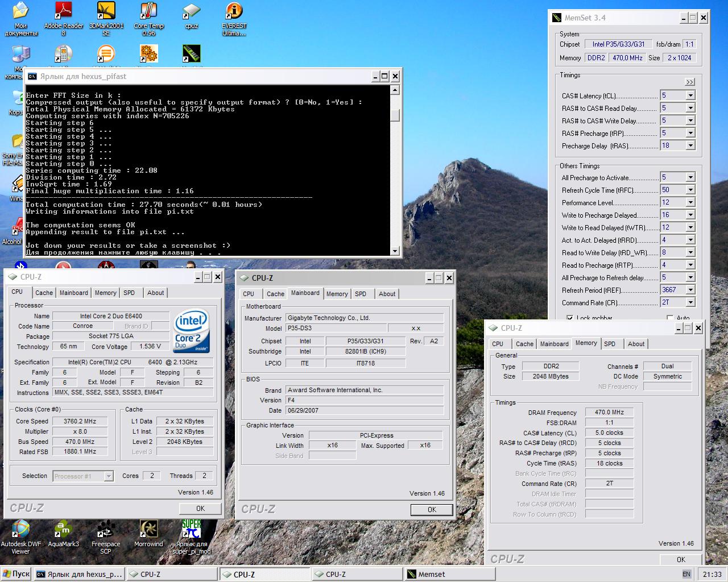Toggle the Lock mchbar checkbox in MemSet
The width and height of the screenshot is (728, 582).
(570, 318)
